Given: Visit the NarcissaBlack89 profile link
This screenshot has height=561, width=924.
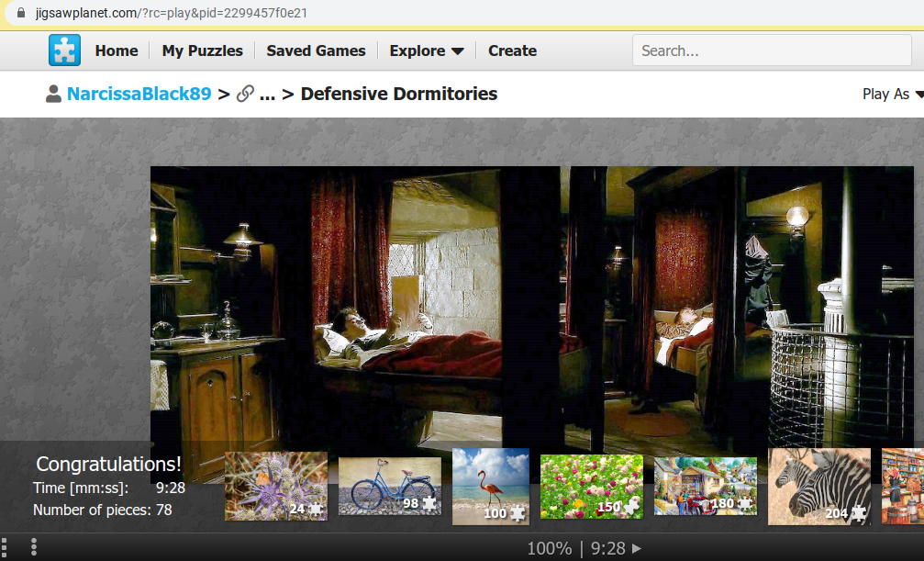Looking at the screenshot, I should click(139, 94).
